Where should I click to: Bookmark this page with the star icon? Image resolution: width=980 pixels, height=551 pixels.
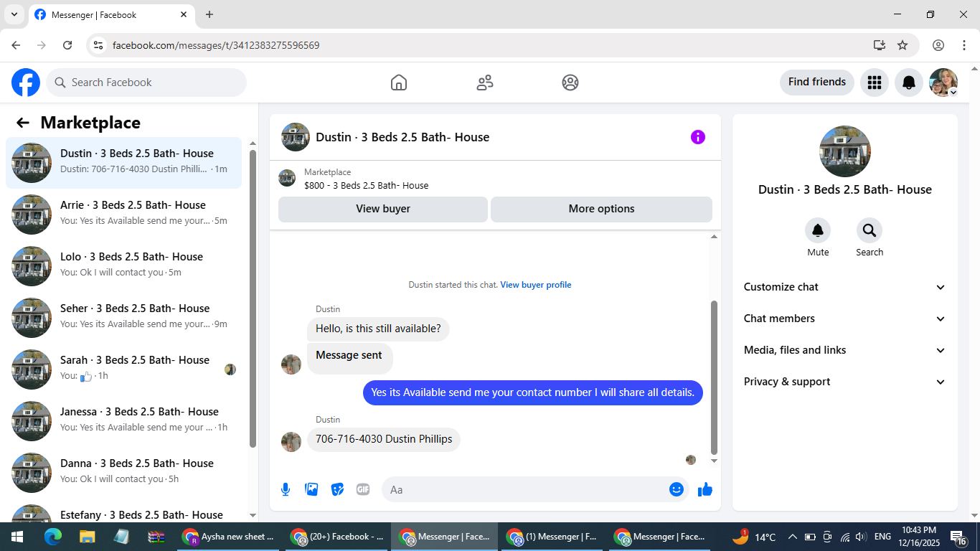click(x=903, y=45)
